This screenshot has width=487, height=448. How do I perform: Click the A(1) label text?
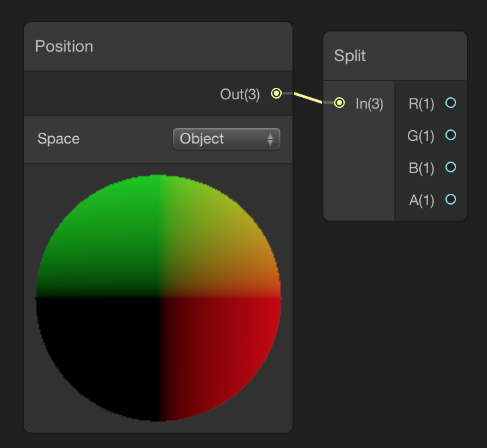421,201
